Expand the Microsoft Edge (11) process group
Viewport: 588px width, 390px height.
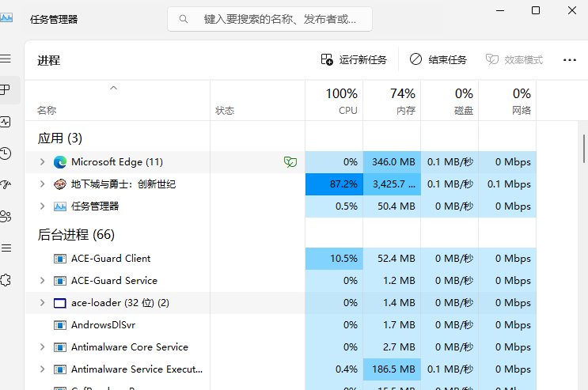pos(42,162)
